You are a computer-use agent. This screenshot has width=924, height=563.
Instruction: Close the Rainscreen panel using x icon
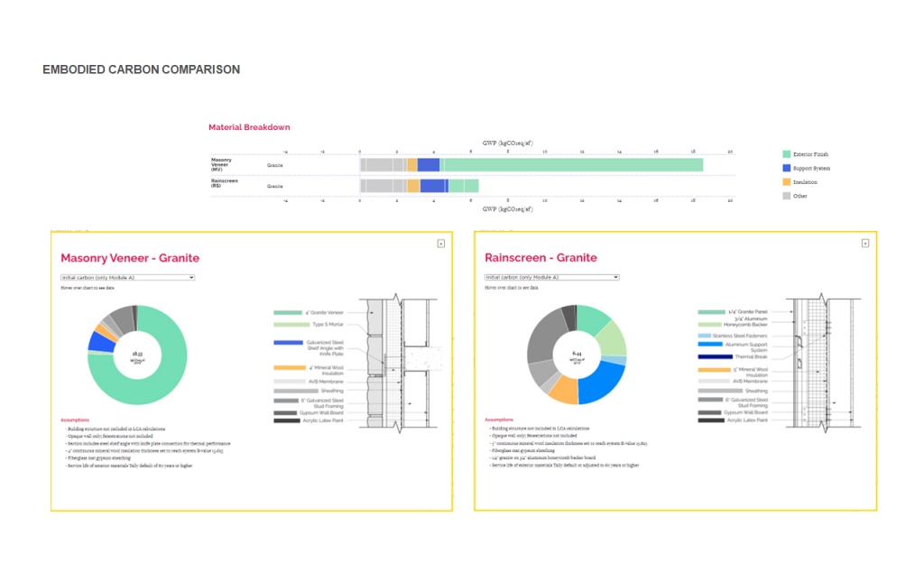(864, 243)
